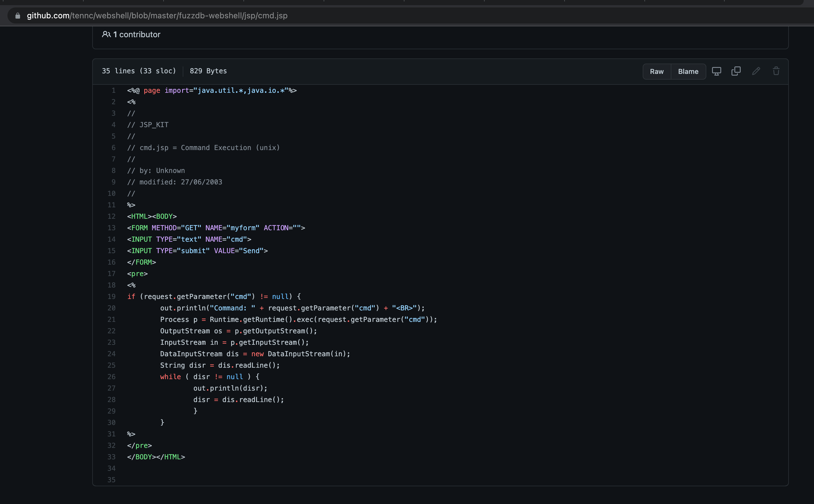Select line number 26
The width and height of the screenshot is (814, 504).
coord(111,377)
